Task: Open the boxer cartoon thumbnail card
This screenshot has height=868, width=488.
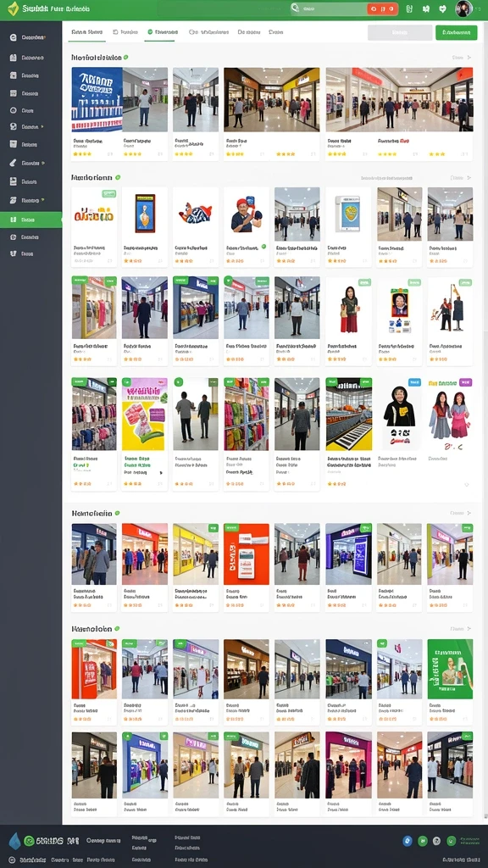Action: click(x=247, y=214)
